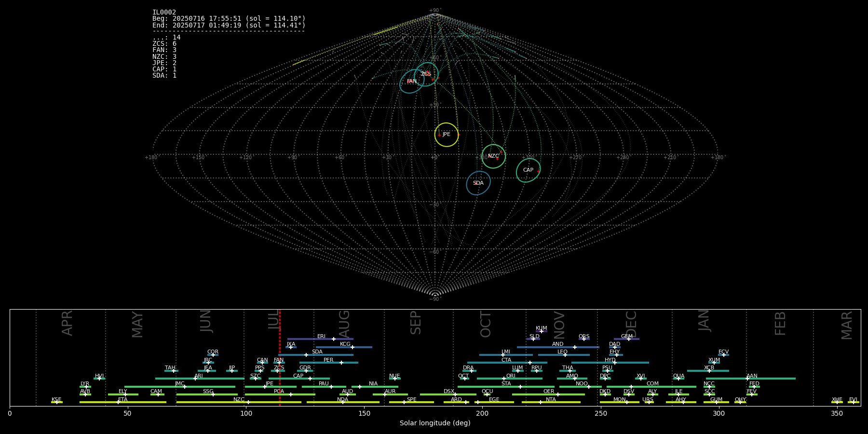Image resolution: width=868 pixels, height=434 pixels.
Task: Click the COR shower label in timeline
Action: 213,352
